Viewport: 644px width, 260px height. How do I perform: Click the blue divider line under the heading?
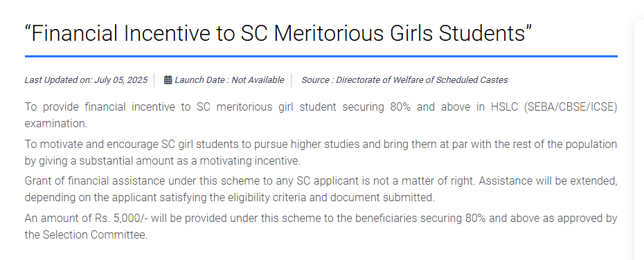coord(321,56)
